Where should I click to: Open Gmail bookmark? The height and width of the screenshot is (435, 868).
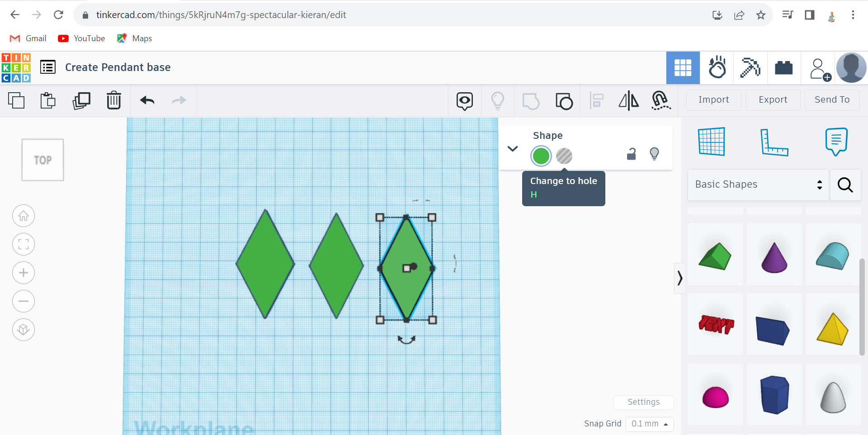click(28, 38)
